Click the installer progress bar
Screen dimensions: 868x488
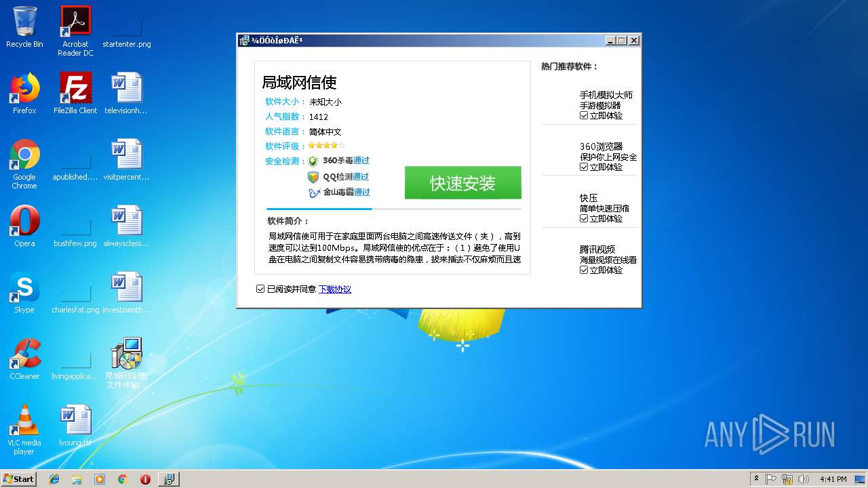tap(394, 209)
